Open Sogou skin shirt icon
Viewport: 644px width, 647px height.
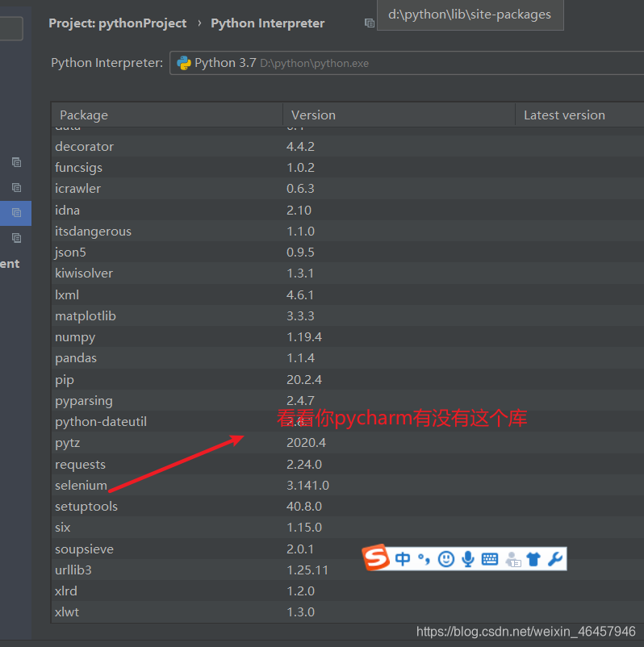coord(533,560)
